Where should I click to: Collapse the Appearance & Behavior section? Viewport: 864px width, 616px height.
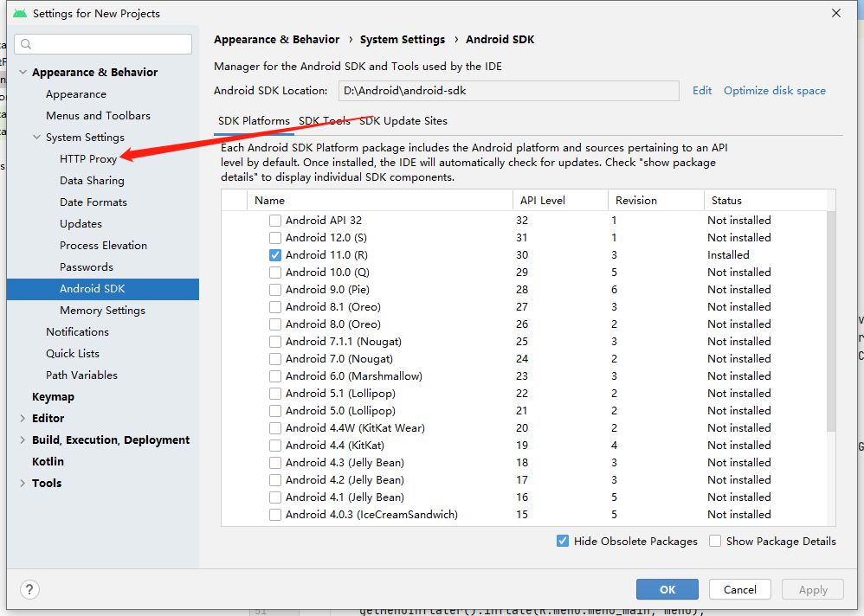pos(23,72)
